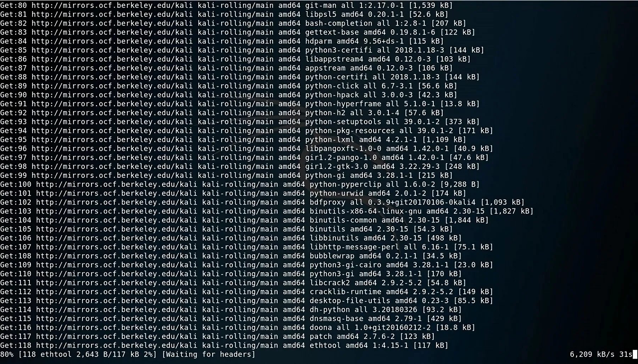Click the Get:100 line prefix
This screenshot has width=638, height=364.
pos(16,184)
